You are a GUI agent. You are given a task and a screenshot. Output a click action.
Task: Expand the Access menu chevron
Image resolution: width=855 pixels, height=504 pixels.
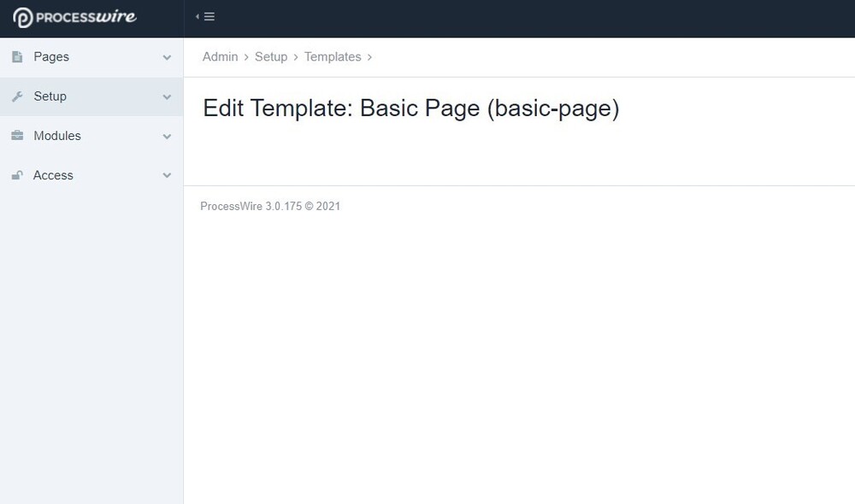pos(167,174)
